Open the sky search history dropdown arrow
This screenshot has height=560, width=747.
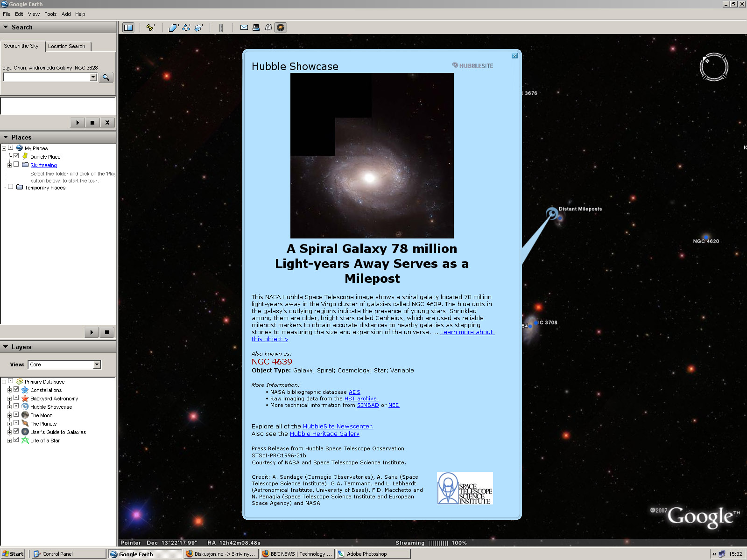click(93, 77)
